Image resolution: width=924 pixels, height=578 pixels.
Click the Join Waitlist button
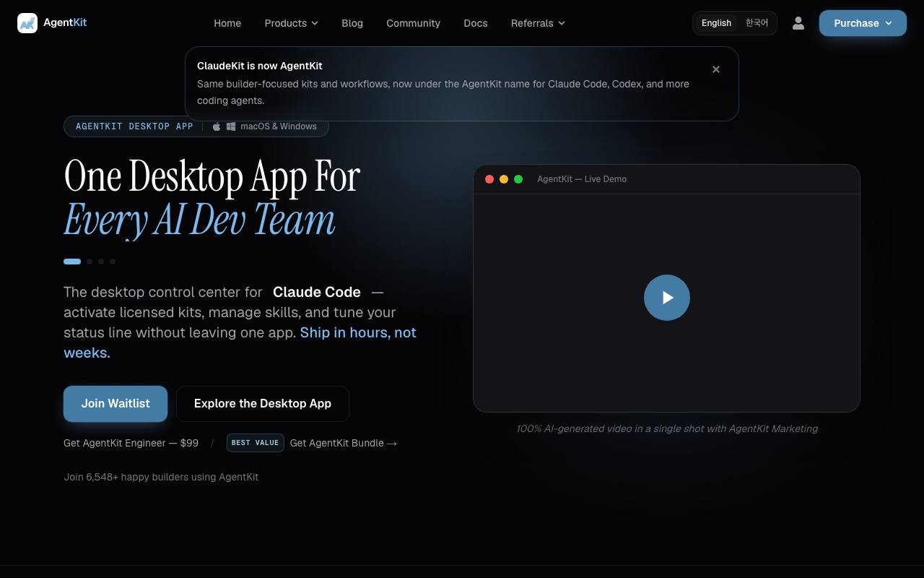pos(115,404)
